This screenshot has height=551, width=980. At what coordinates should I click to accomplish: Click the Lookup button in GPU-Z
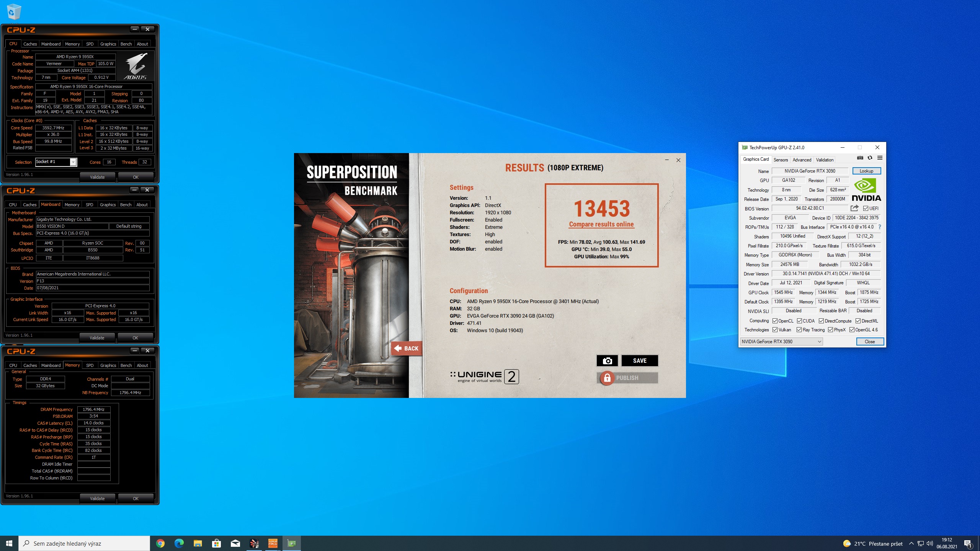[x=866, y=171]
